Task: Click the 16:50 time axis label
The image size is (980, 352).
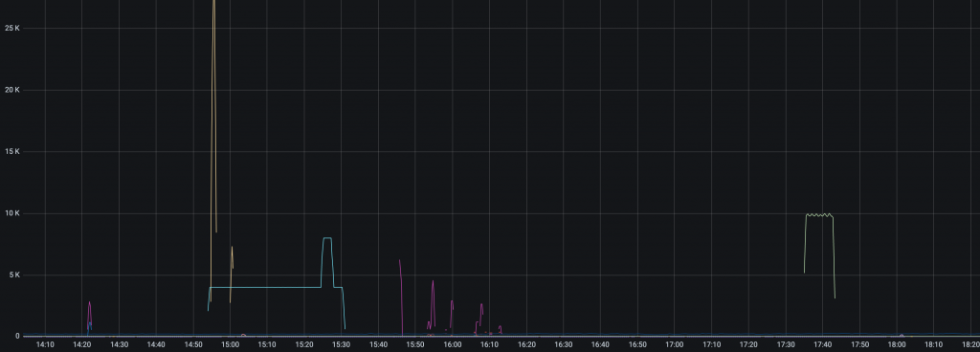Action: (x=637, y=344)
